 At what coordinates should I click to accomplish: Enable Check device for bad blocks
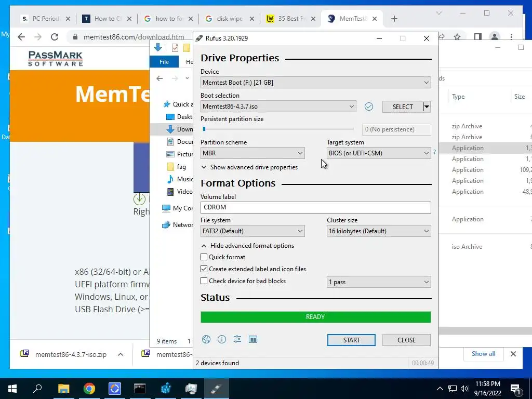click(204, 281)
